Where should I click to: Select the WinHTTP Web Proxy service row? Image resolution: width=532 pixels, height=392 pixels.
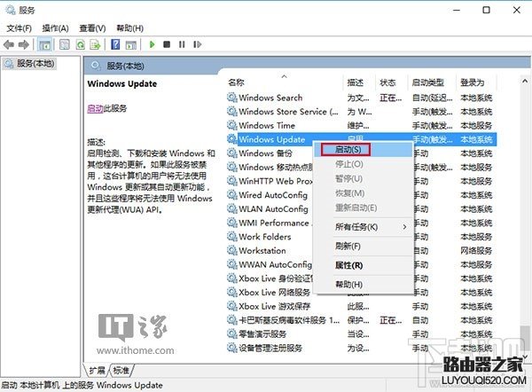[x=361, y=181]
